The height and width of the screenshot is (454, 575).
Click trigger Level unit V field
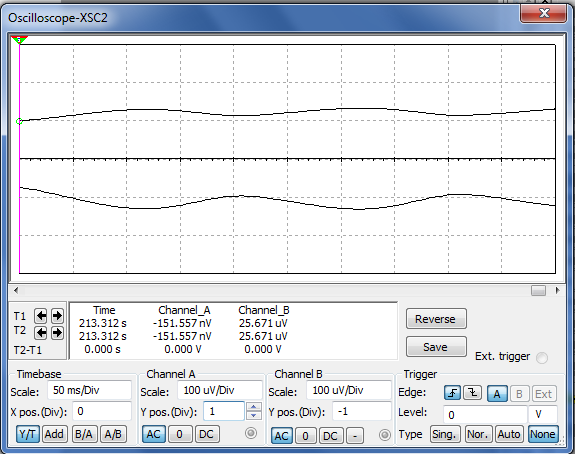coord(543,415)
